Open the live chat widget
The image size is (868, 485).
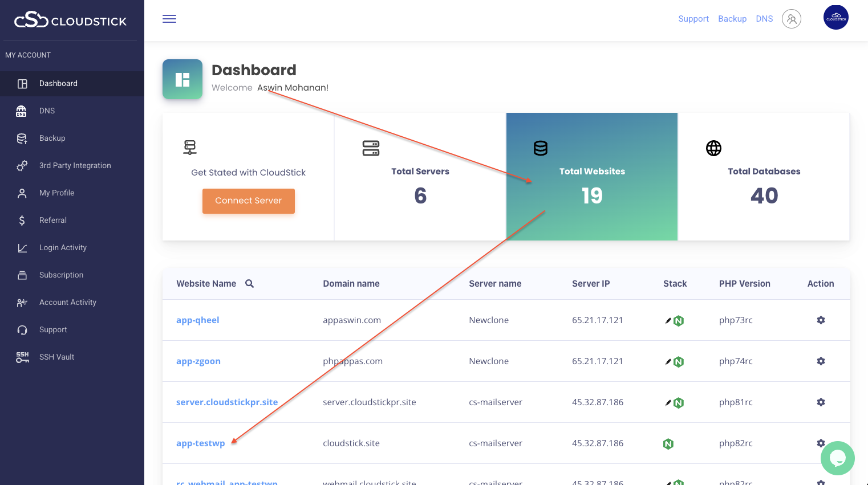click(837, 458)
